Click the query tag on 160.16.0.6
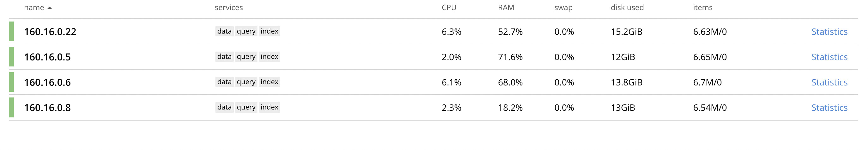The image size is (868, 150). point(246,82)
